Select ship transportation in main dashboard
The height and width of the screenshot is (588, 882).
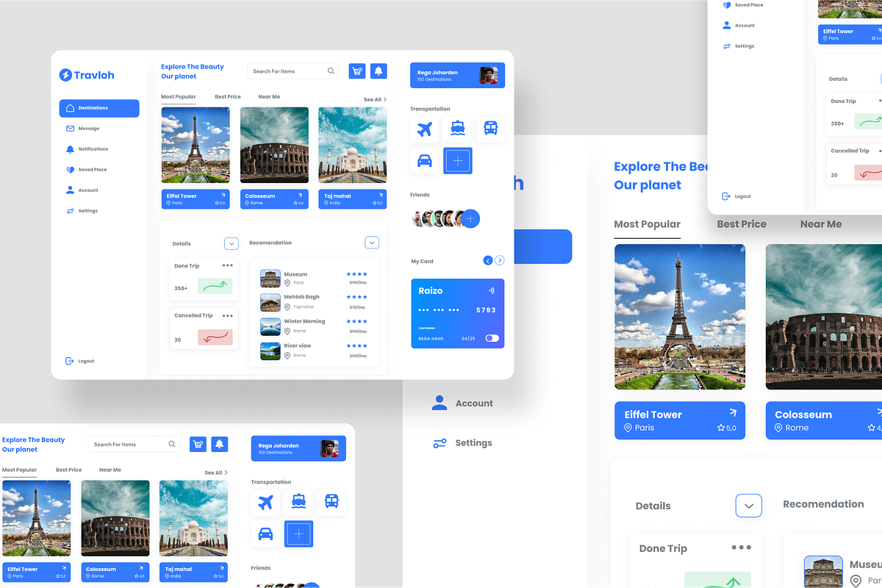[x=458, y=129]
